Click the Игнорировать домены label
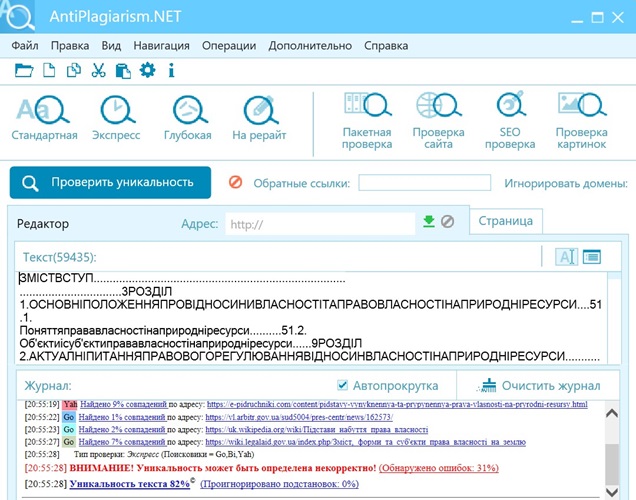This screenshot has width=636, height=500. (x=566, y=183)
